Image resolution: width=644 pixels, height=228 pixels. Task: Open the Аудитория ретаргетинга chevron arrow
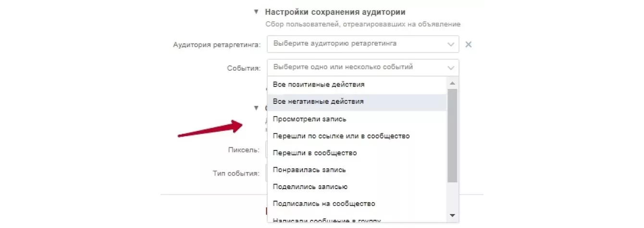tap(450, 44)
